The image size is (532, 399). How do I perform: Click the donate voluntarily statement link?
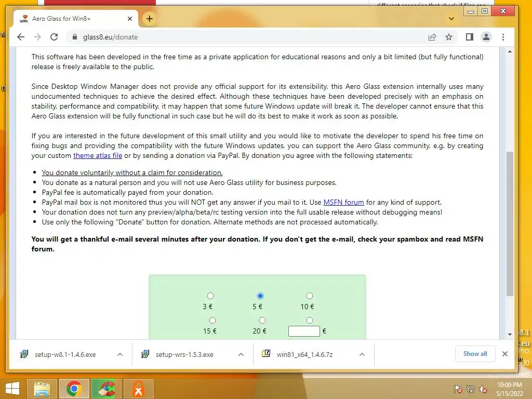132,172
